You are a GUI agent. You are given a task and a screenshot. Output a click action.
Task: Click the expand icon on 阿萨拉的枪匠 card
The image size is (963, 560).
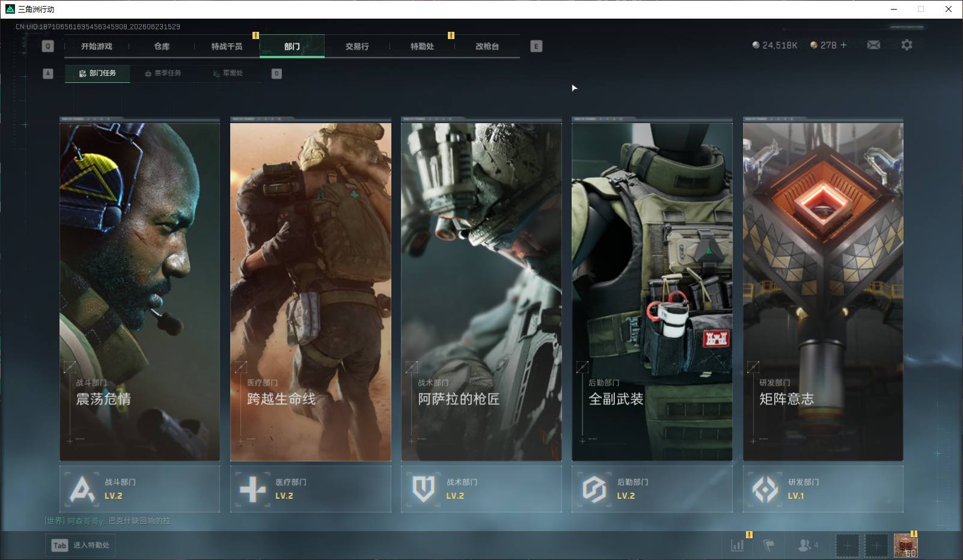[x=412, y=367]
